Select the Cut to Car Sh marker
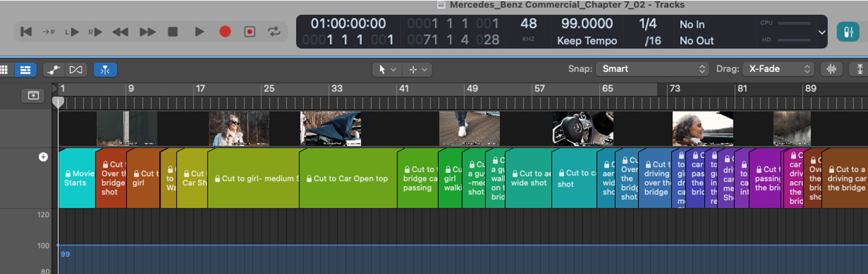The height and width of the screenshot is (274, 868). tap(192, 178)
